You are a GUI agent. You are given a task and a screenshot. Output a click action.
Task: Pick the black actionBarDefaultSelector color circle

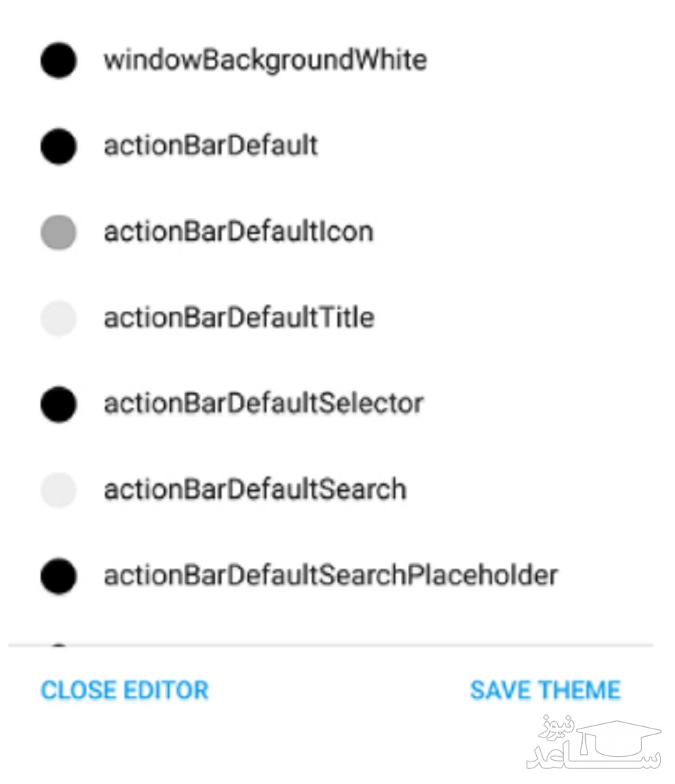click(58, 405)
